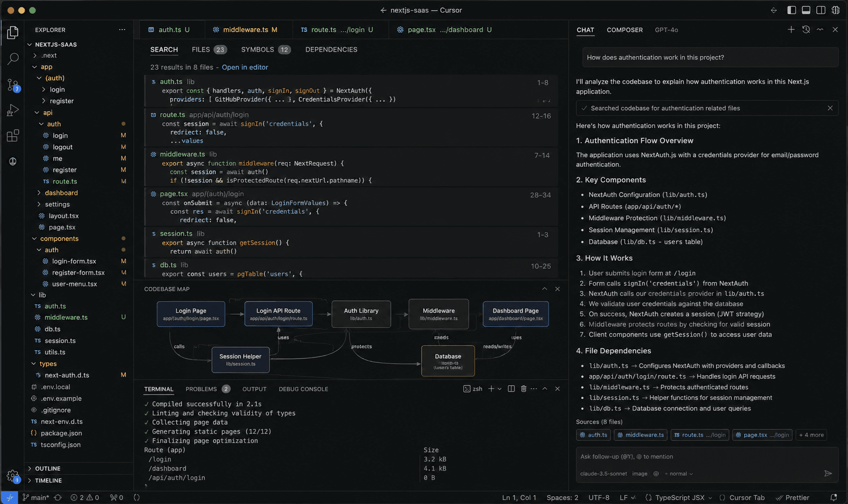This screenshot has width=848, height=504.
Task: Select claude-3.5-sonnet model button
Action: pyautogui.click(x=604, y=474)
